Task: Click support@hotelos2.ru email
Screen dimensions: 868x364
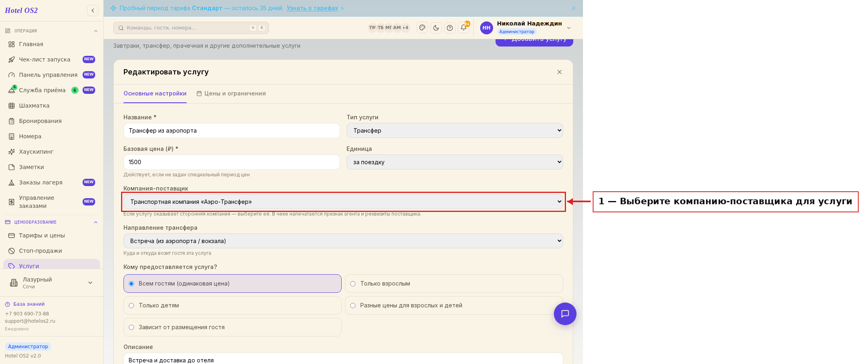Action: (x=30, y=321)
